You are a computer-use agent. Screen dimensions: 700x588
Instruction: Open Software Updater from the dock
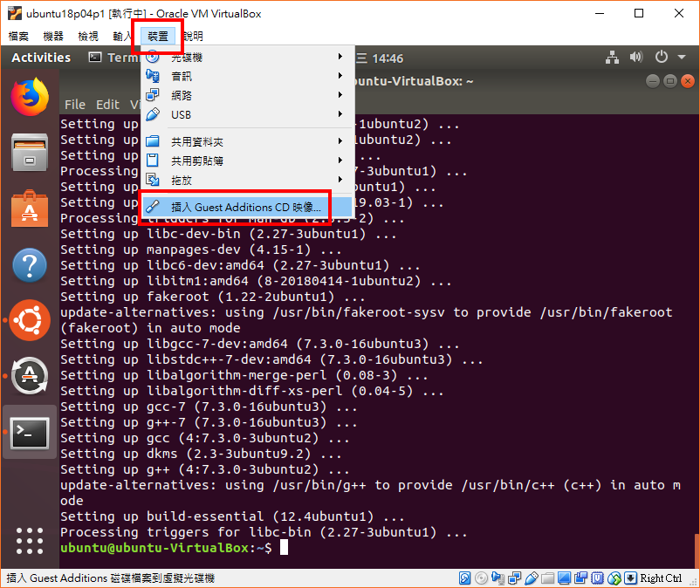30,376
